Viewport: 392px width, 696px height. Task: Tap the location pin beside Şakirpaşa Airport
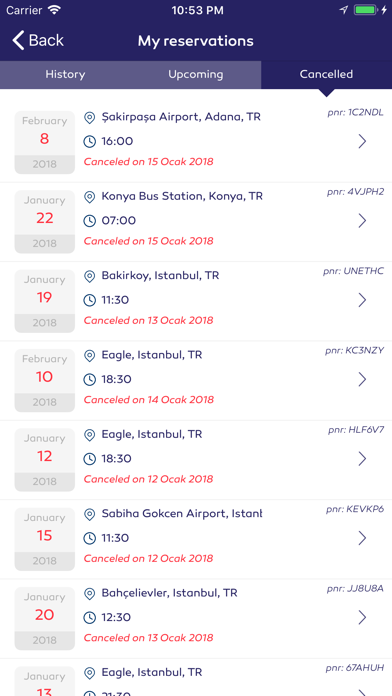point(90,118)
